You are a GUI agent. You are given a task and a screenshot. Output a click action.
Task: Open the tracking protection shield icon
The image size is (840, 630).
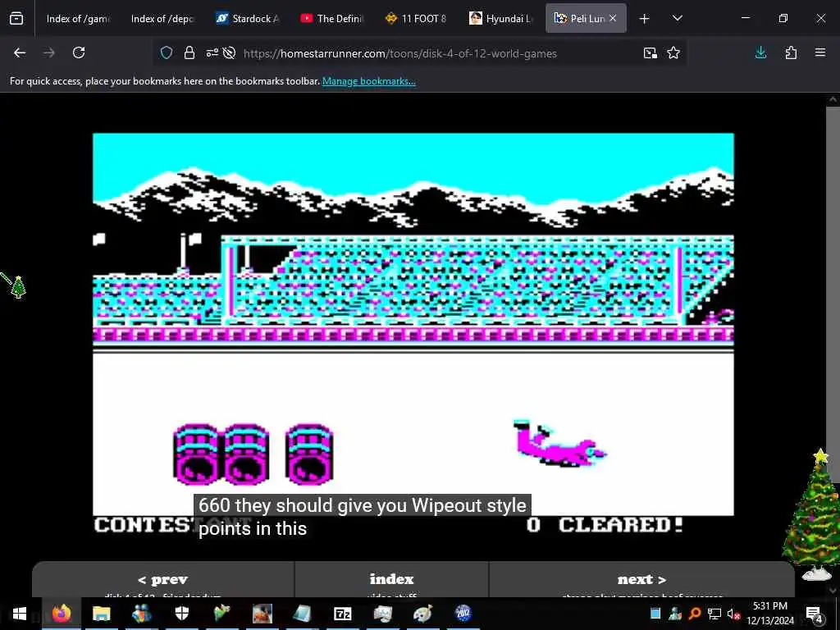167,52
